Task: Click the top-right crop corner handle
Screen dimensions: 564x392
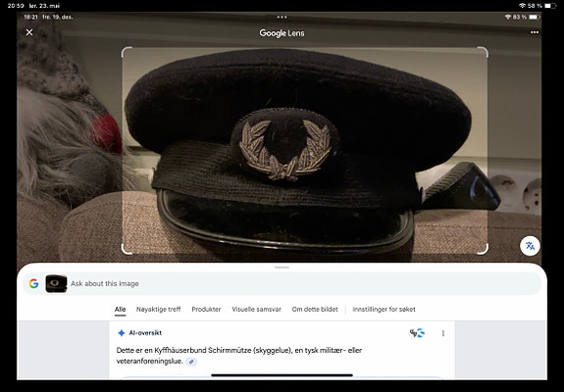Action: [484, 52]
